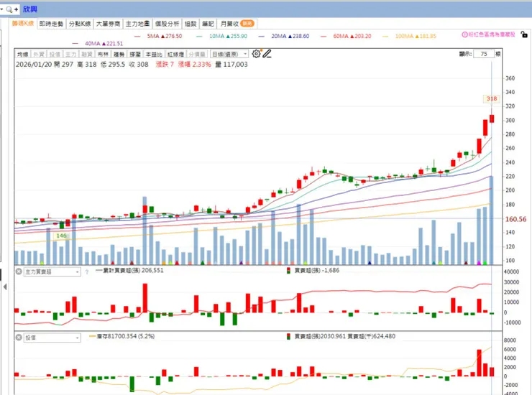Toggle the 融資 overlay button
Viewport: 532px width, 395px height.
pos(87,55)
